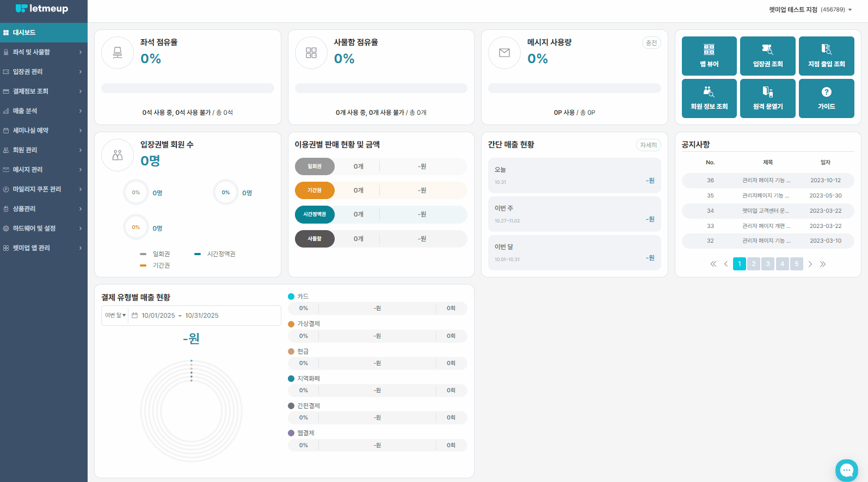Click the 카드 cyan color dot
This screenshot has width=868, height=482.
pyautogui.click(x=291, y=296)
